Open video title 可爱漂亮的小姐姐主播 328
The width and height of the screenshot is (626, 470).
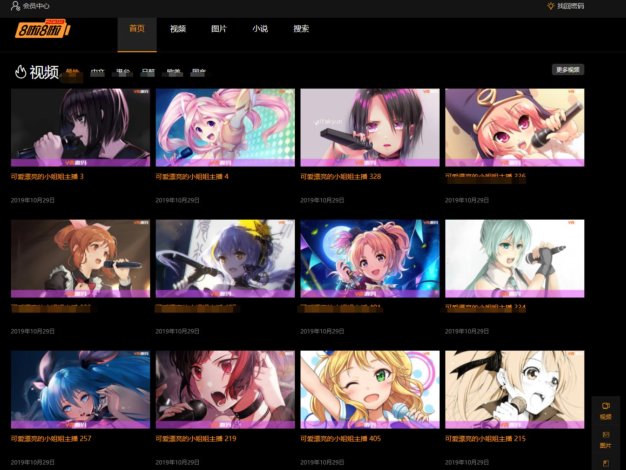340,176
